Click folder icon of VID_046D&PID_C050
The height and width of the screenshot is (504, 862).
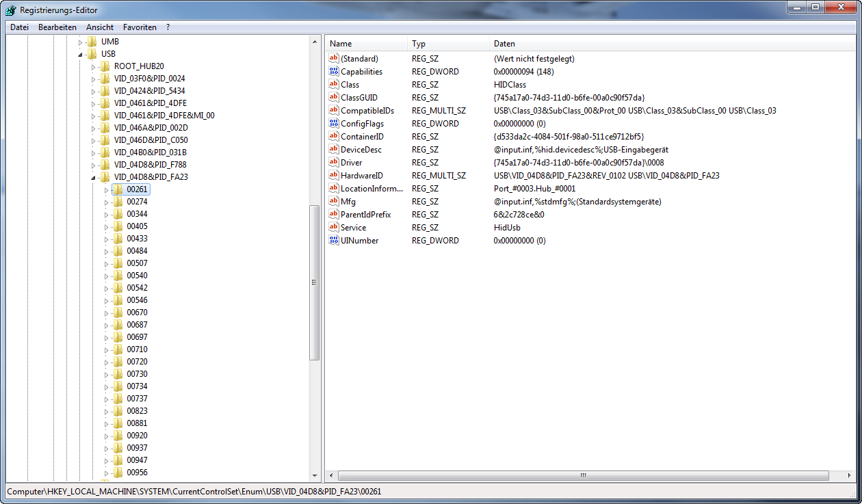tap(105, 140)
